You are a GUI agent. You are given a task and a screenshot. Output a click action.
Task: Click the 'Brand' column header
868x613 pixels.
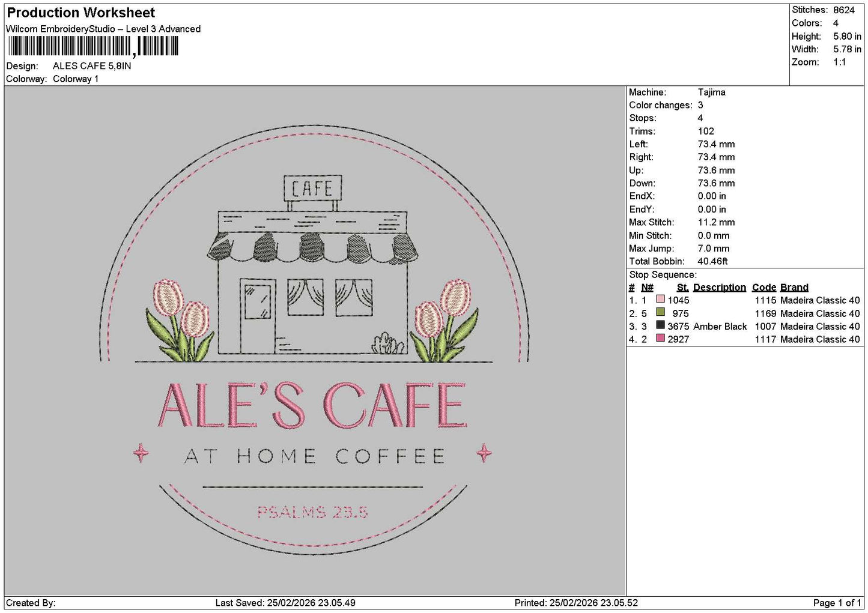794,287
